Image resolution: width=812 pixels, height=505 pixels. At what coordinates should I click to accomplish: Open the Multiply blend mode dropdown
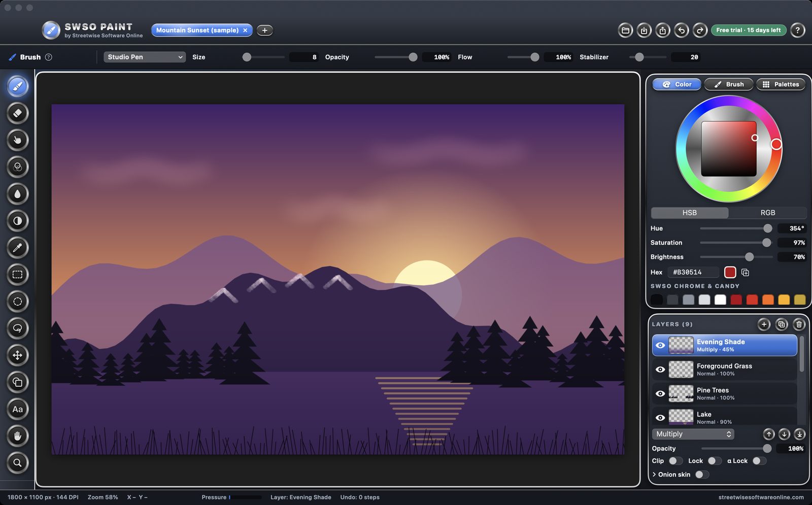693,434
